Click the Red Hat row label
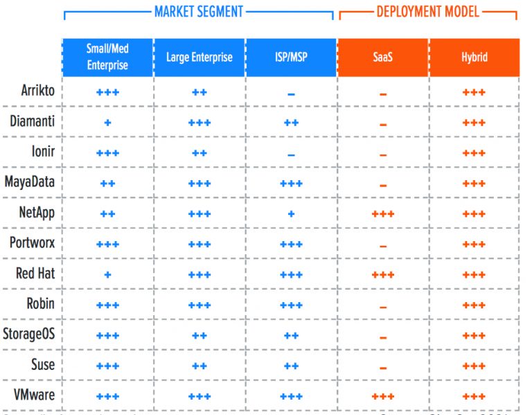Viewport: 532px width, 415px height. coord(35,273)
